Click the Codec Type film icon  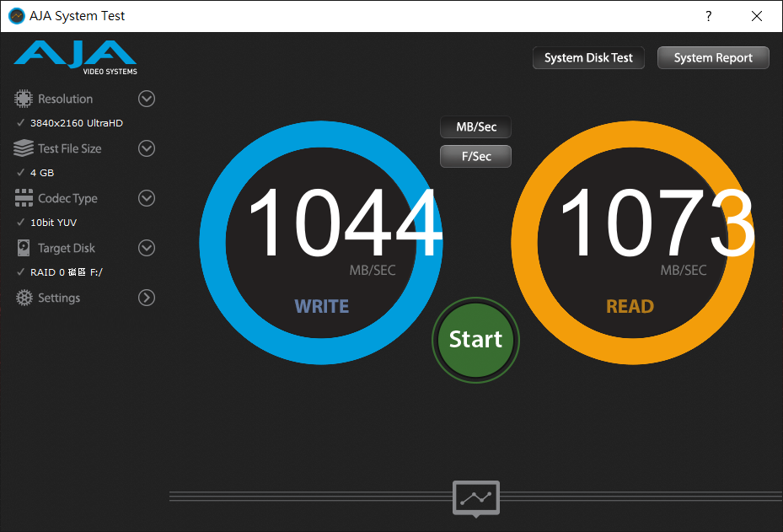pos(24,198)
